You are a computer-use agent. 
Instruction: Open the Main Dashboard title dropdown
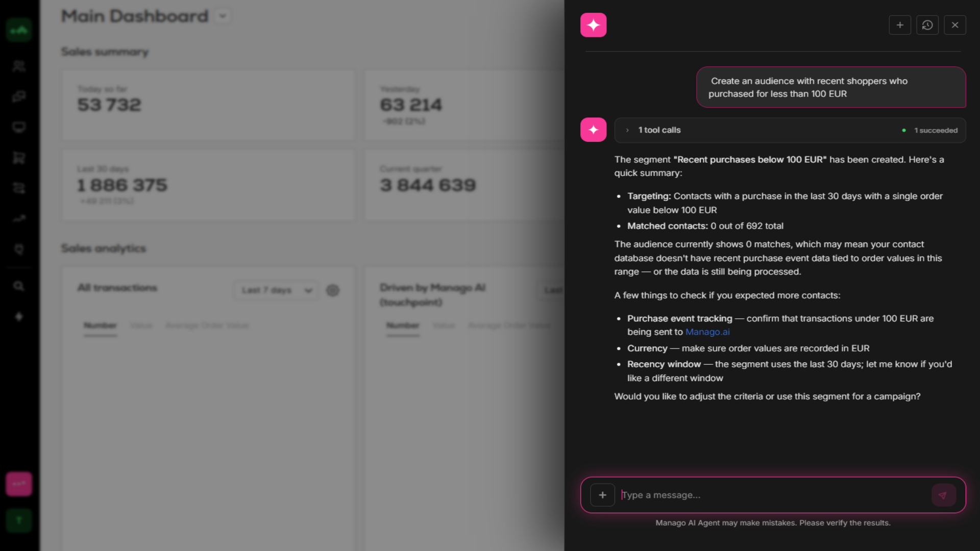tap(223, 16)
